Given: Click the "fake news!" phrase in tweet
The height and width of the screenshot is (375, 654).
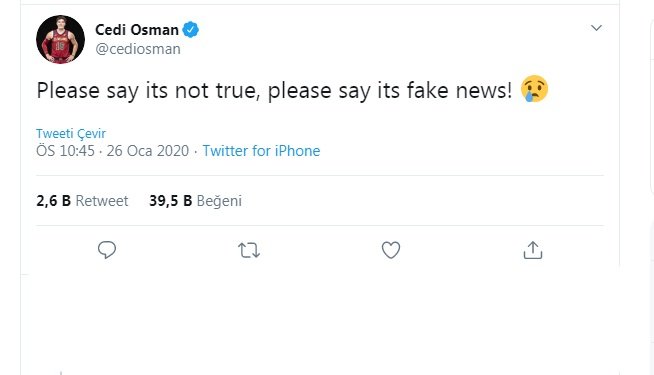Looking at the screenshot, I should 459,91.
